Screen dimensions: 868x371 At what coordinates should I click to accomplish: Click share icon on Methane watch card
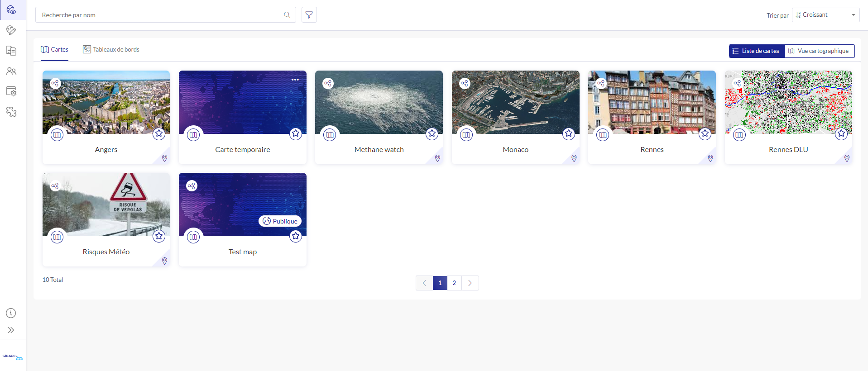click(x=328, y=83)
